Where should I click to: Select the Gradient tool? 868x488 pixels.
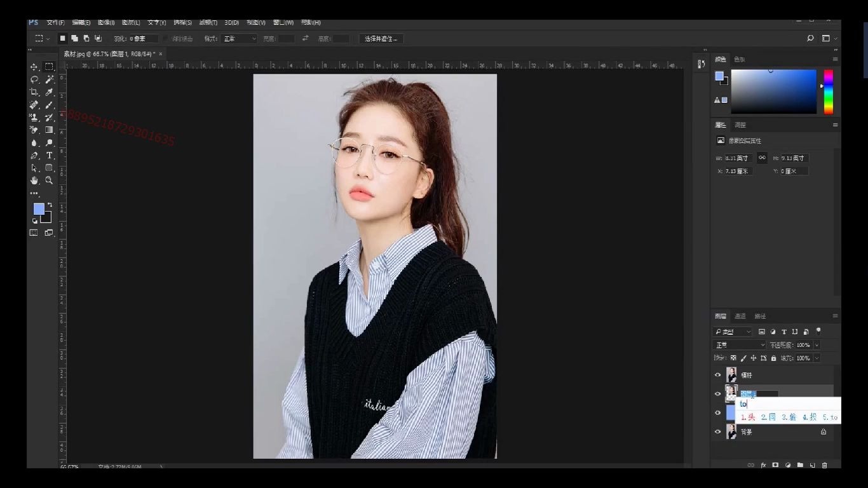pyautogui.click(x=49, y=130)
